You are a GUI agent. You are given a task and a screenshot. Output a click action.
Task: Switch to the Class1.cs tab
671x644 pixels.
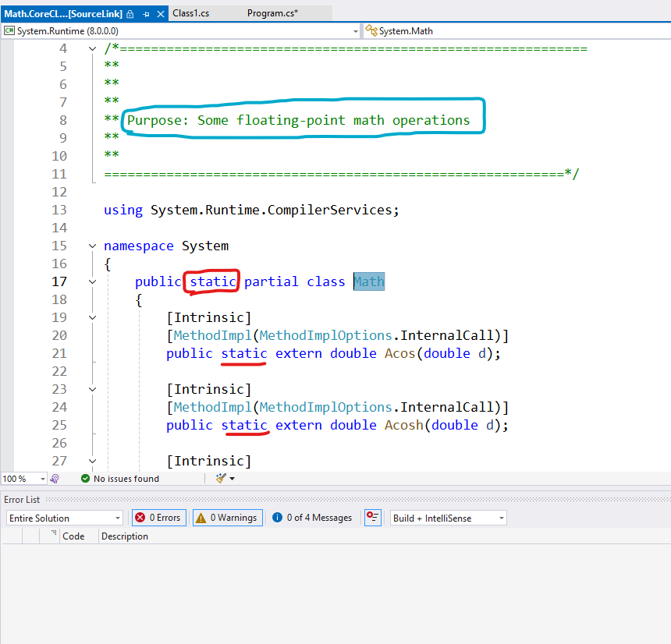point(191,13)
